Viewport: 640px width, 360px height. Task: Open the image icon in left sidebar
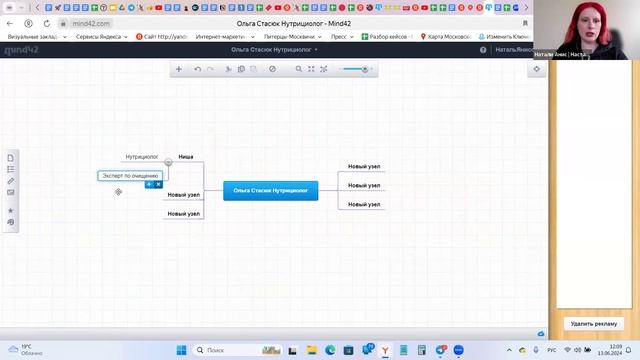(11, 192)
